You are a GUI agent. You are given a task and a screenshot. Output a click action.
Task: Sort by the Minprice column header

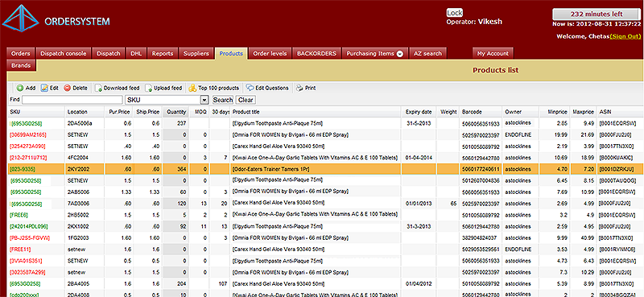[x=555, y=112]
